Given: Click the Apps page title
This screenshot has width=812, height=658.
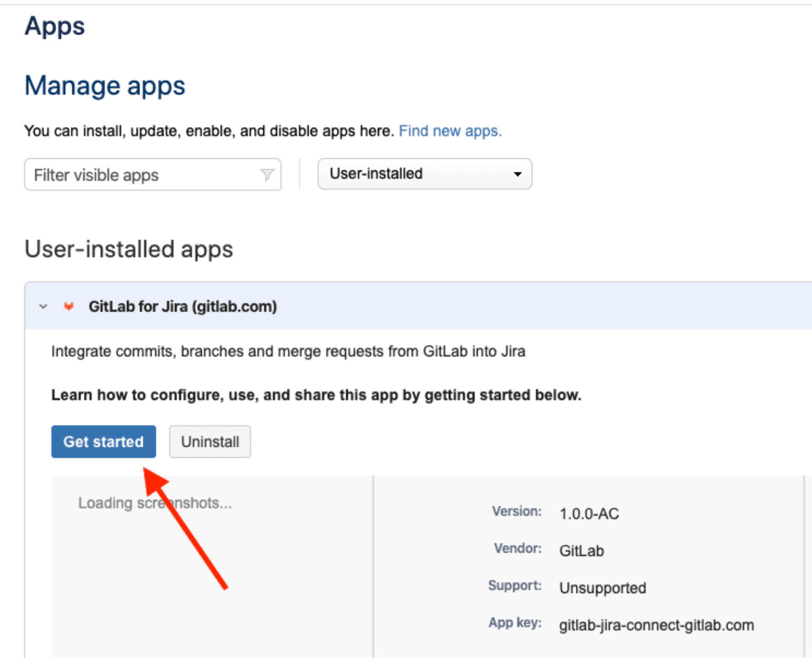Looking at the screenshot, I should click(x=54, y=26).
